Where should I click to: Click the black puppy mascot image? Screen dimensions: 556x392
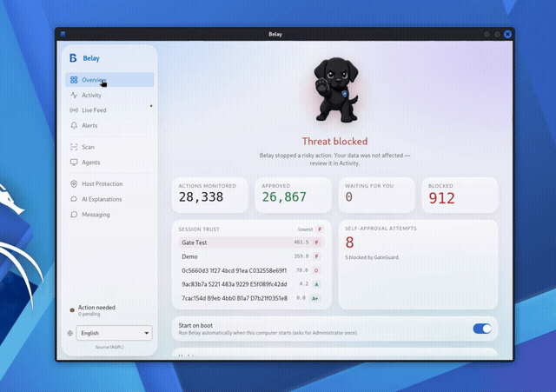point(335,90)
